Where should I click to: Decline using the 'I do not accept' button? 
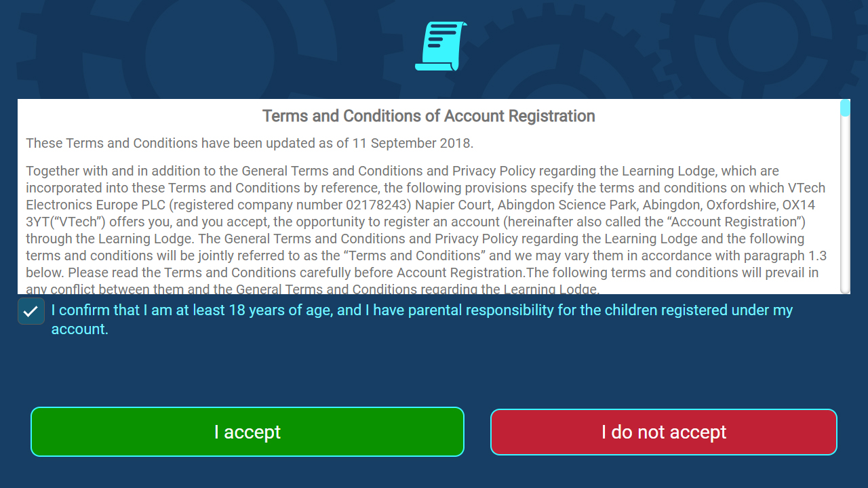(664, 432)
